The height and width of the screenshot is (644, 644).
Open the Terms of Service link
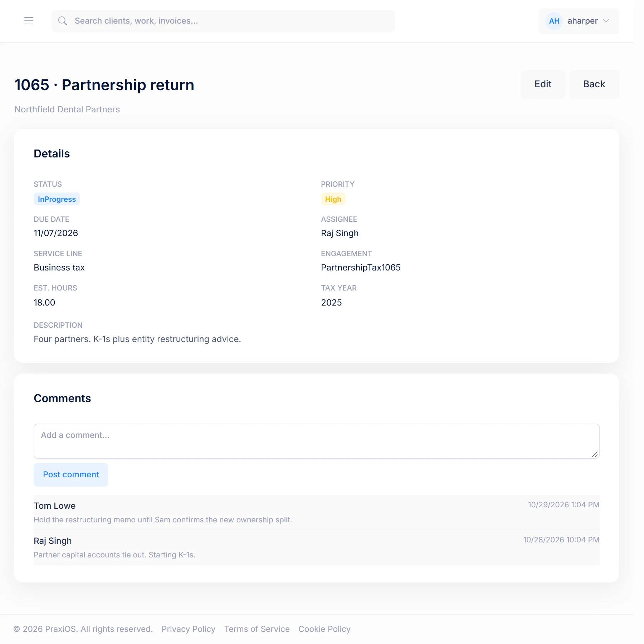tap(257, 629)
